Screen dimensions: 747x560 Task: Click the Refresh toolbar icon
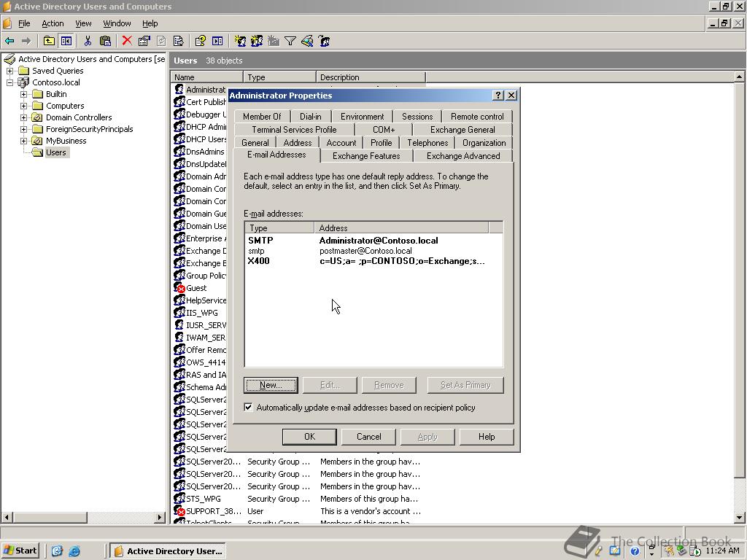click(x=161, y=41)
